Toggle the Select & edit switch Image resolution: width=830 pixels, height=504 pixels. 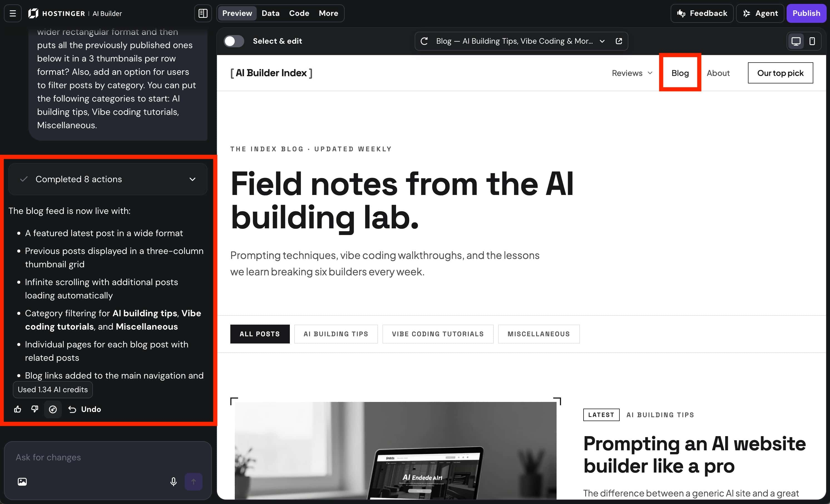coord(234,41)
